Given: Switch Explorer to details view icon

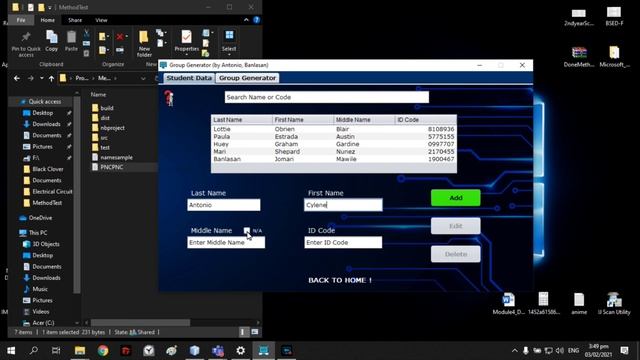Looking at the screenshot, I should point(243,332).
